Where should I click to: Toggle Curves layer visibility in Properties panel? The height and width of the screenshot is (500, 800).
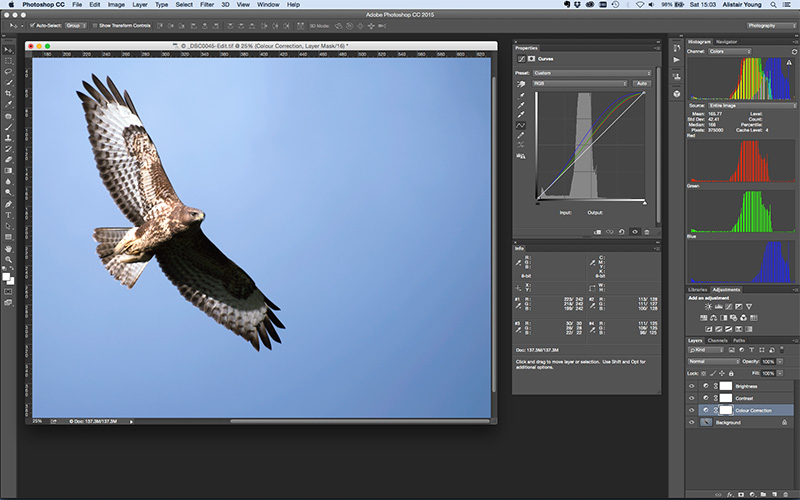[x=635, y=232]
